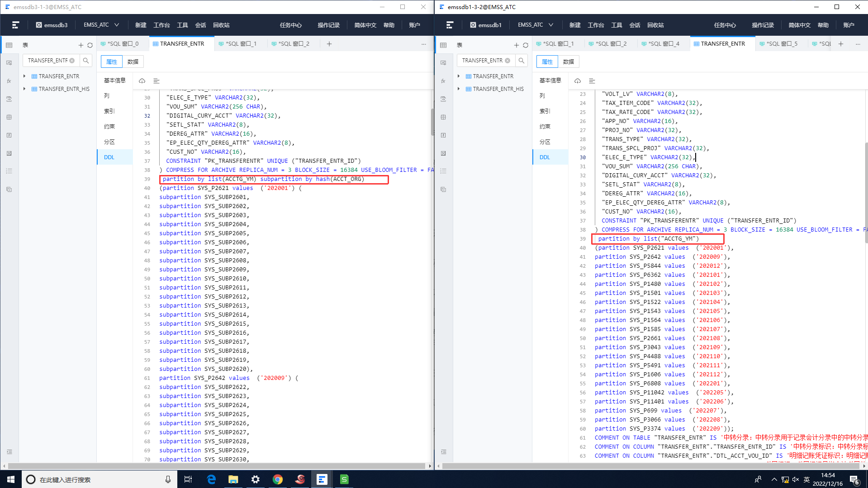Add a new tab in the right window

coord(841,44)
